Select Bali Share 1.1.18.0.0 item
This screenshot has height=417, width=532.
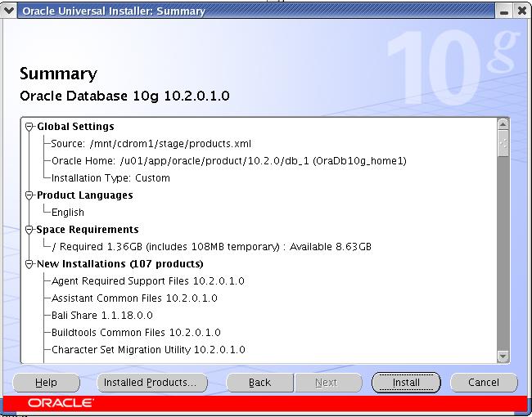tap(102, 316)
